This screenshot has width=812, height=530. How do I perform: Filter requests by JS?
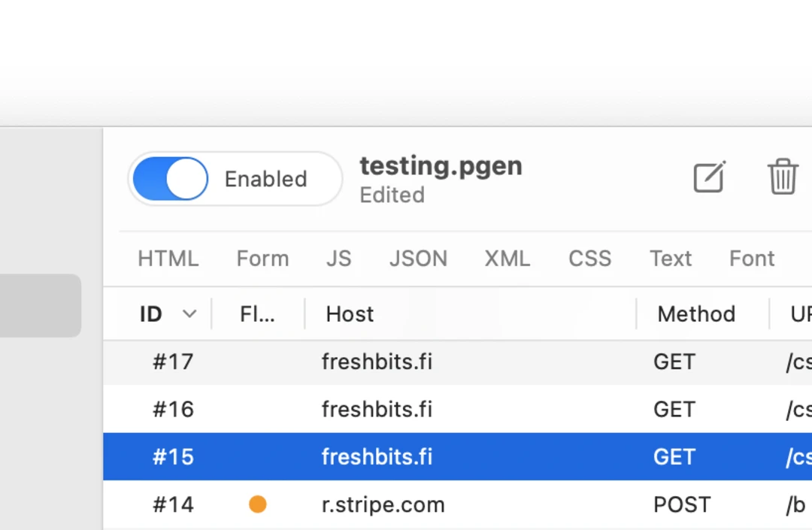click(x=338, y=259)
